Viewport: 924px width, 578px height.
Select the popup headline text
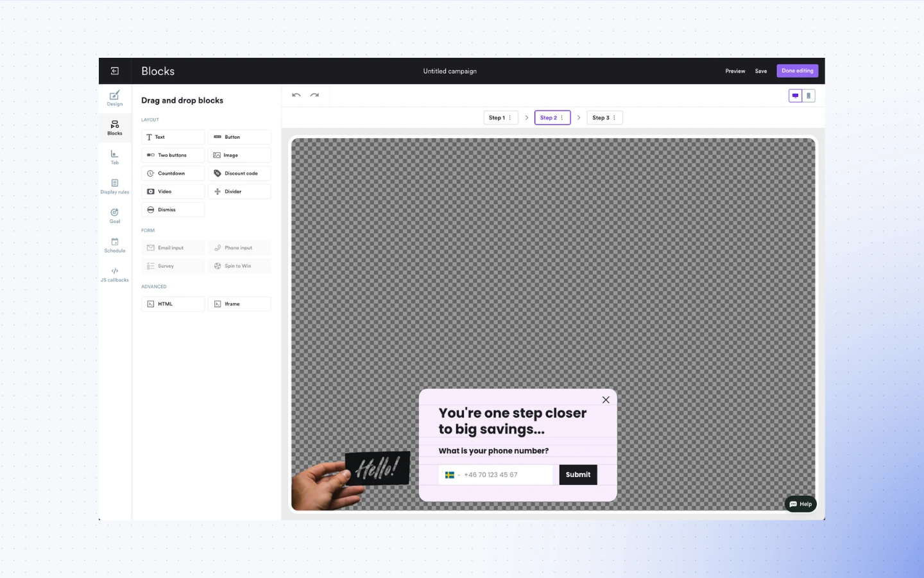click(513, 421)
